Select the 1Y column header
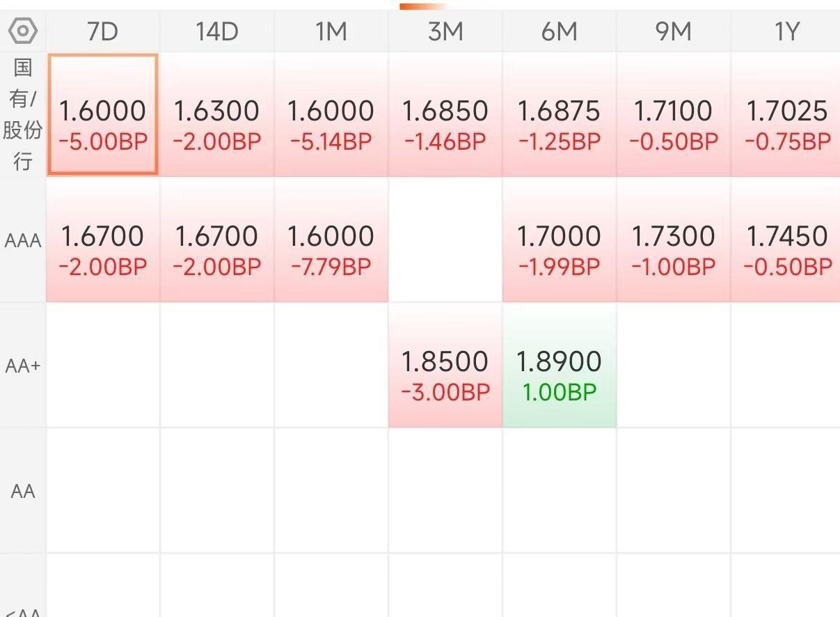The image size is (840, 617). [x=786, y=31]
